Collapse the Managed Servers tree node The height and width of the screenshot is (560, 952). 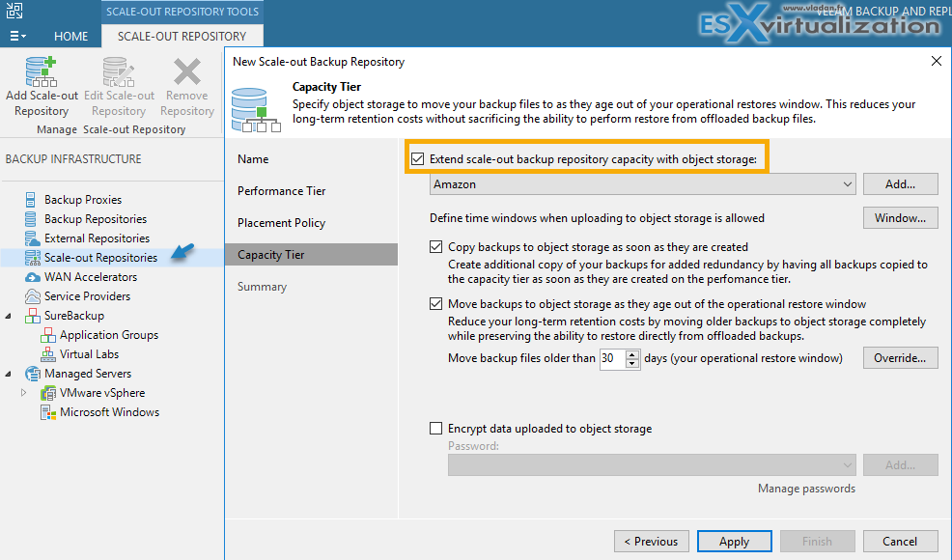coord(8,375)
